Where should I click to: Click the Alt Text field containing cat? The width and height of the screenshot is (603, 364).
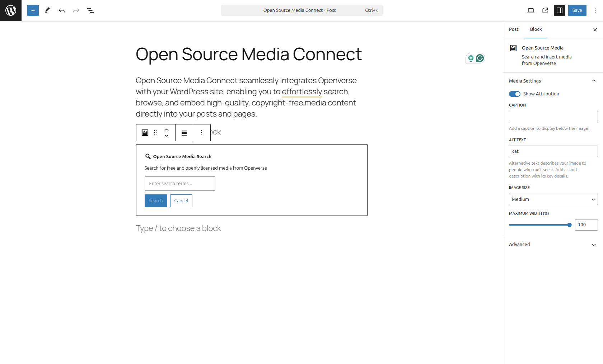[x=553, y=151]
